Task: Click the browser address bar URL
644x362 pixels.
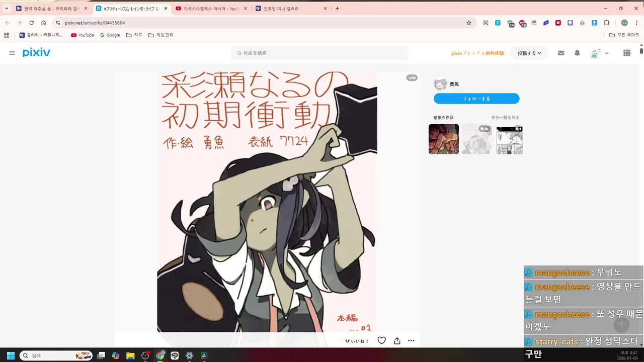Action: (x=95, y=23)
